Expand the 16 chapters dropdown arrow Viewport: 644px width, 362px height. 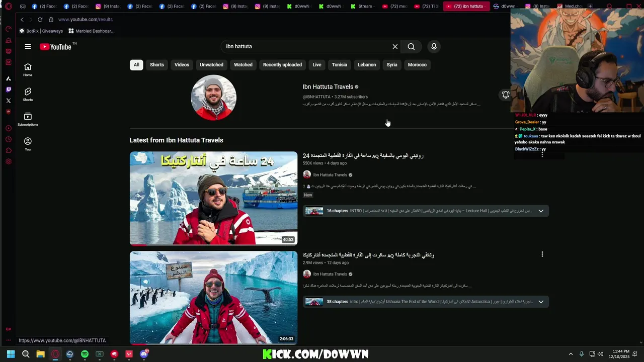541,211
